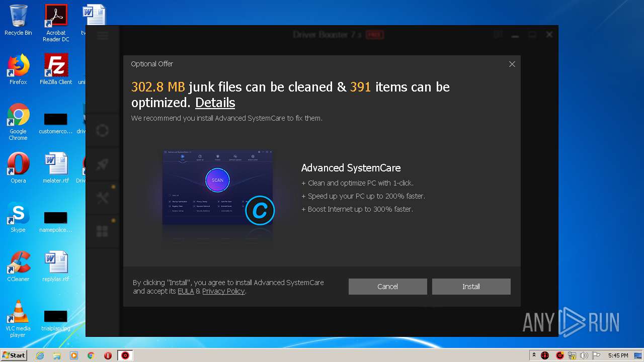Launch Firefox desktop shortcut

pos(18,69)
